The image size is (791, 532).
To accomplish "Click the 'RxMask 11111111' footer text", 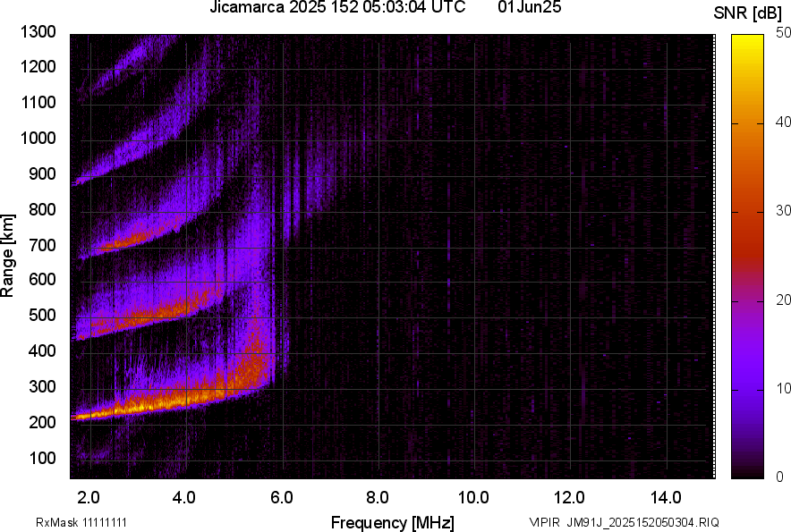I will (81, 522).
